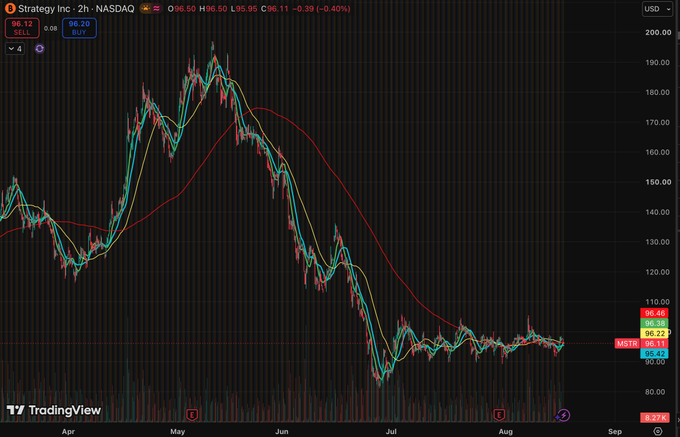The width and height of the screenshot is (680, 437).
Task: Click the 190.00 price scale label
Action: pyautogui.click(x=659, y=62)
